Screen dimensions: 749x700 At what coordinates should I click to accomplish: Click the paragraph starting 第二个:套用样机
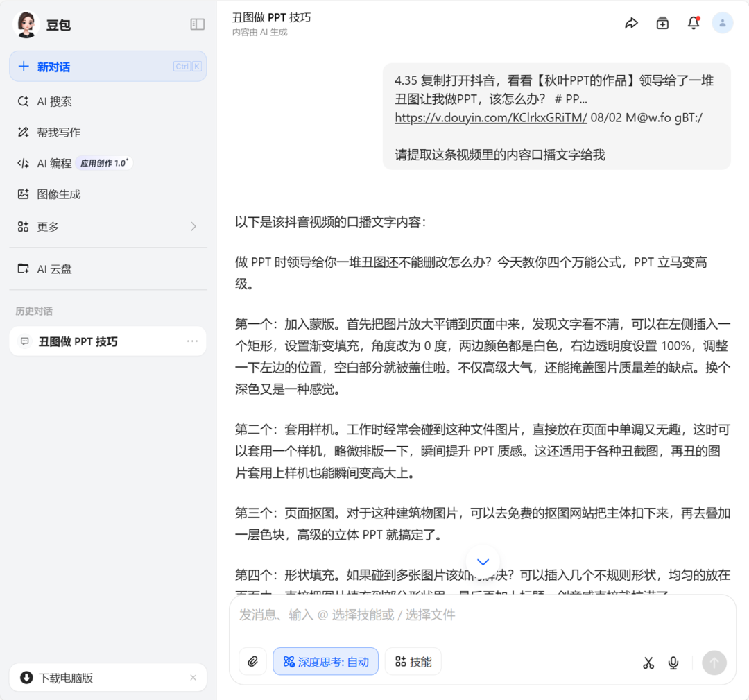(483, 451)
